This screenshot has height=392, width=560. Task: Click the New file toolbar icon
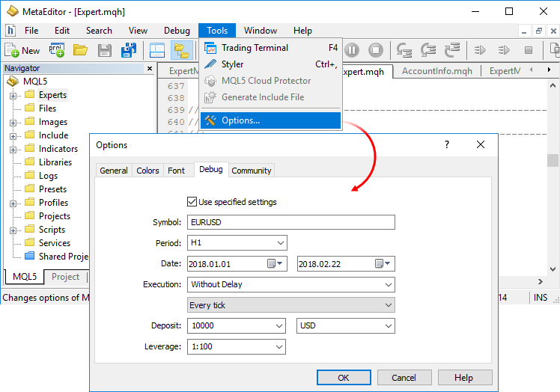pos(22,50)
